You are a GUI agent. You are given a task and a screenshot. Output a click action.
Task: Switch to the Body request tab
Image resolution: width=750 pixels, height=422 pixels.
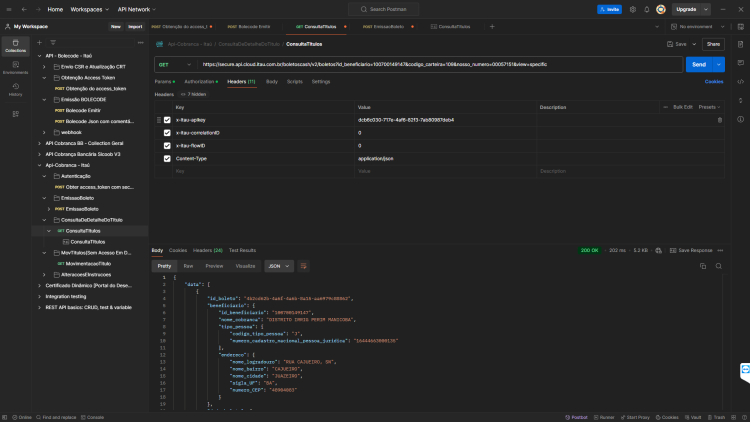pyautogui.click(x=272, y=82)
